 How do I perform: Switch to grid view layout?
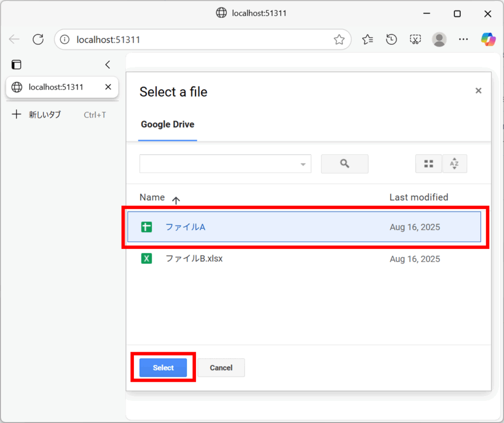428,164
